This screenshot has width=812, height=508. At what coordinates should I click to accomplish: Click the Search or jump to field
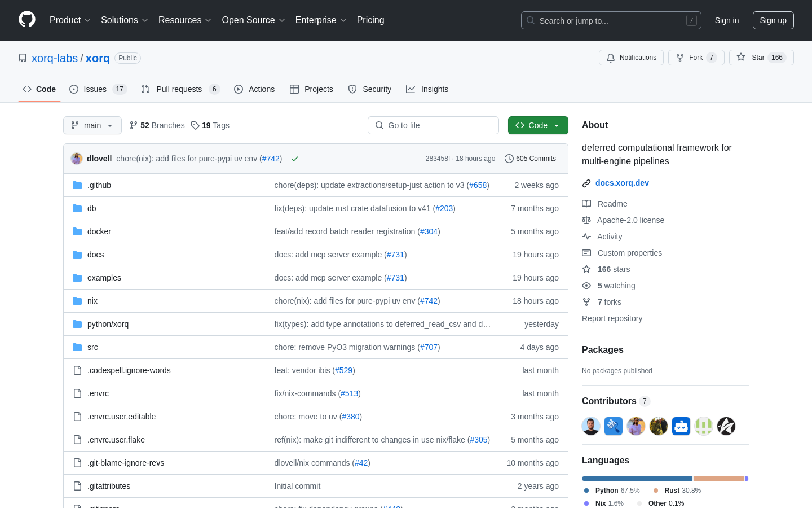611,20
